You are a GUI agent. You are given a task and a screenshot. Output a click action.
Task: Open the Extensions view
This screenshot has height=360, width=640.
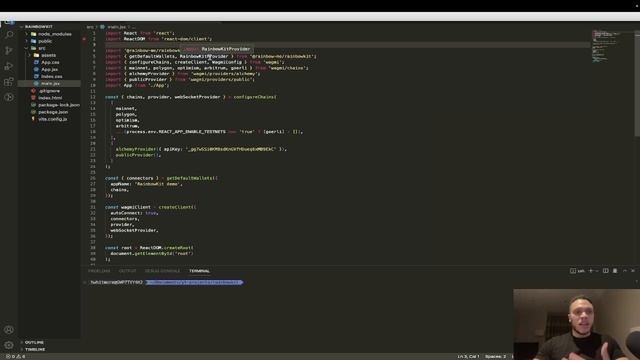click(9, 82)
